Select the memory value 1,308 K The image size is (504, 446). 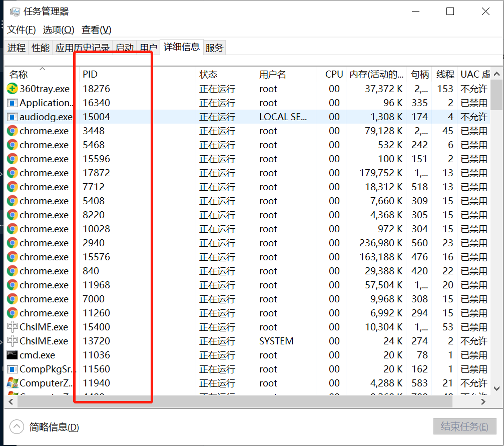point(387,117)
